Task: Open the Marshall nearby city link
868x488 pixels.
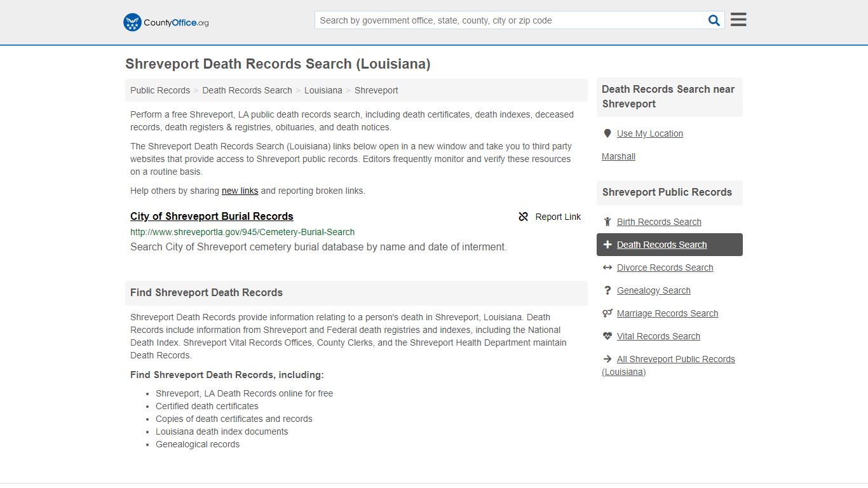Action: point(618,156)
